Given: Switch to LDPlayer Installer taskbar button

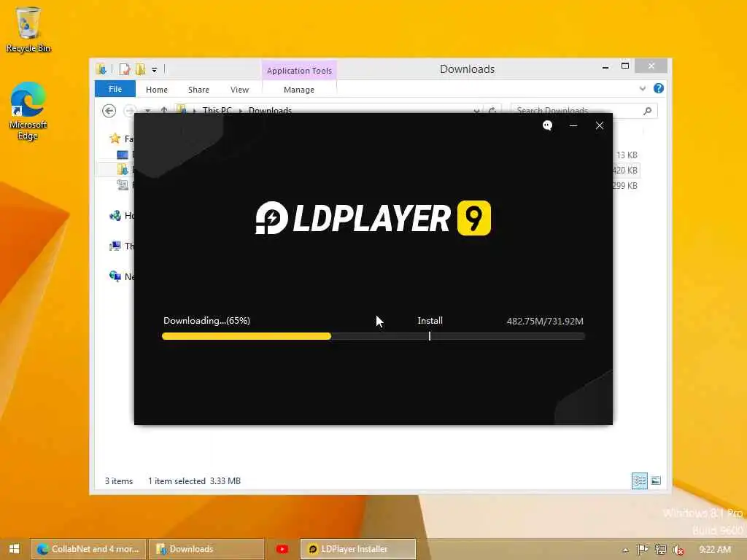Looking at the screenshot, I should [x=357, y=549].
